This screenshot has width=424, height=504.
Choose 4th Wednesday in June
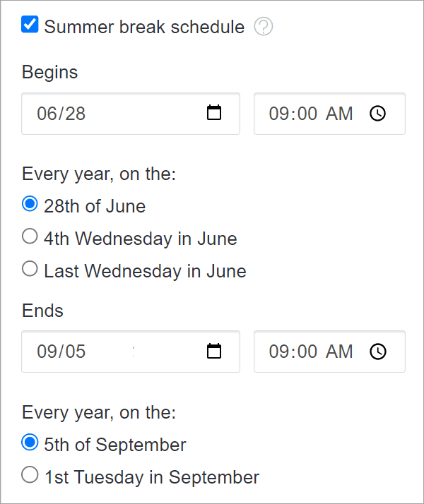tap(30, 236)
